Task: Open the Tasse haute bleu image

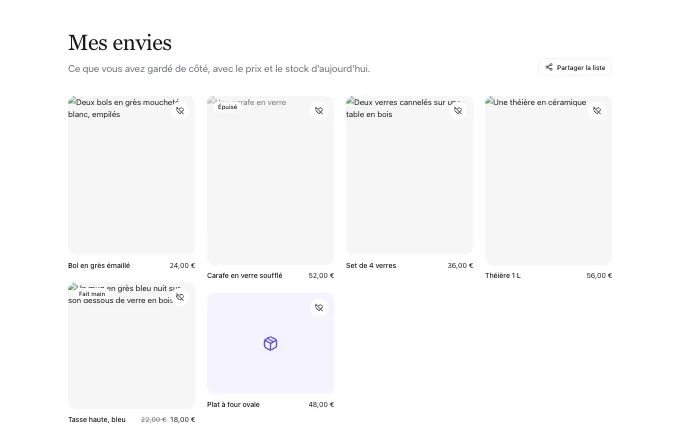Action: click(x=131, y=346)
